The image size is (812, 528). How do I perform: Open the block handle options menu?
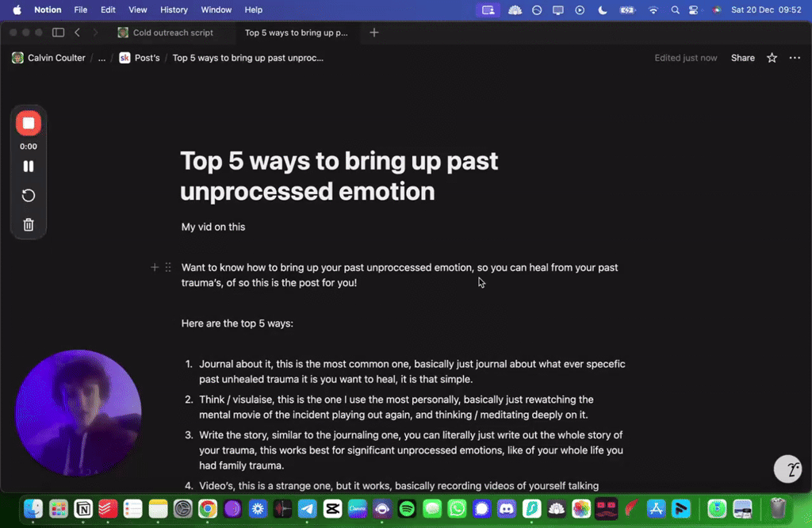point(167,267)
